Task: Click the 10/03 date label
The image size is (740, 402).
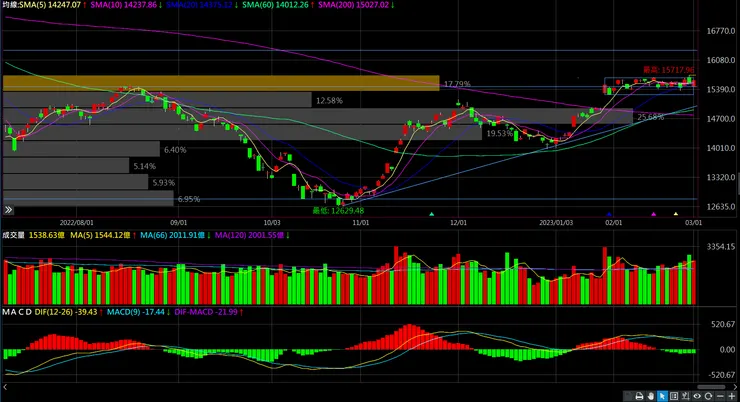Action: point(272,222)
